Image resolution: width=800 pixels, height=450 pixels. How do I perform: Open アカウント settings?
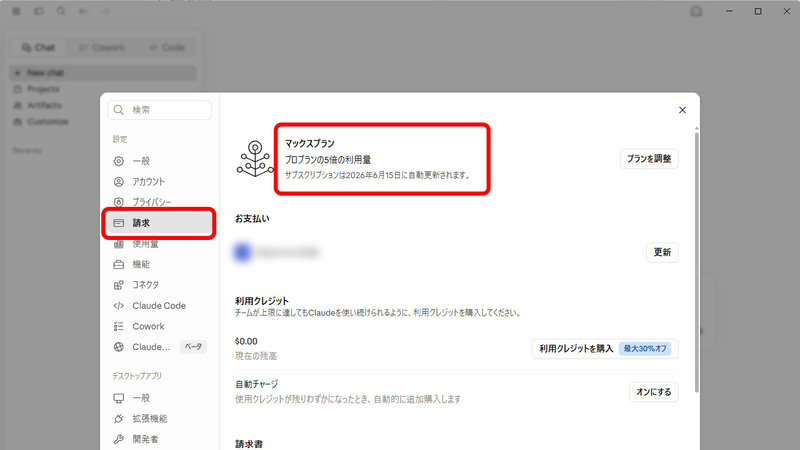(160, 182)
